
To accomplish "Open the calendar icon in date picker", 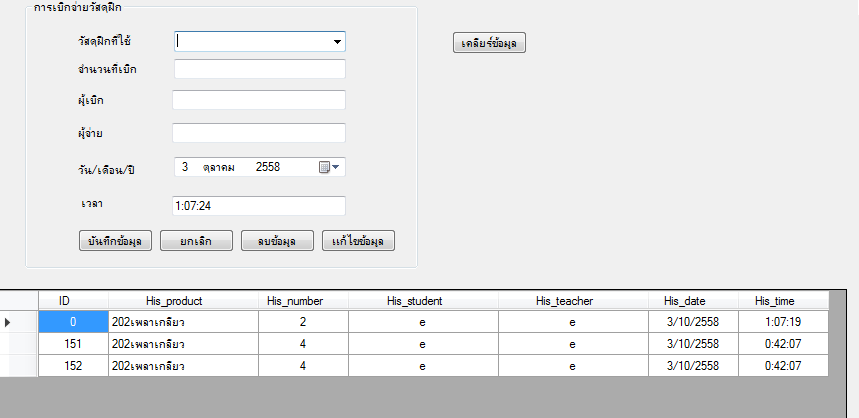I will [x=324, y=167].
